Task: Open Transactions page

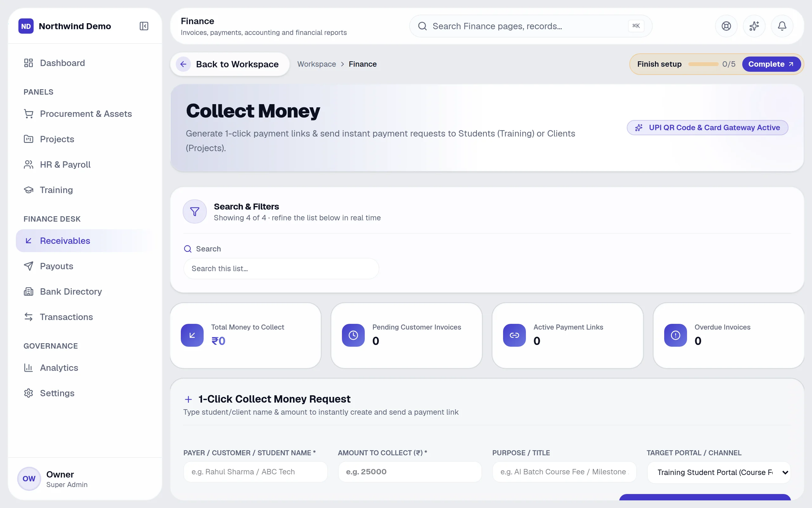Action: click(x=85, y=317)
